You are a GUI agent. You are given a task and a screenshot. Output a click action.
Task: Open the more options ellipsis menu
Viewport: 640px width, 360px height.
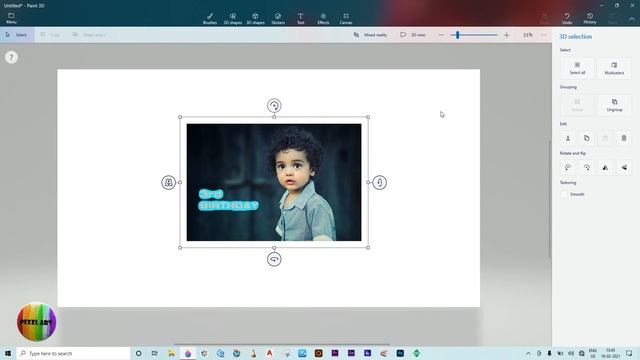pyautogui.click(x=544, y=35)
